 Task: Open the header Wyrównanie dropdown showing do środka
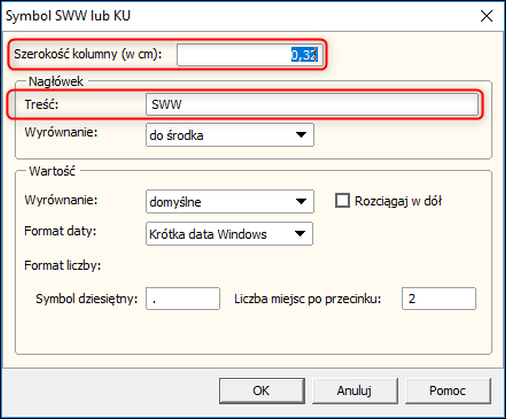pos(230,135)
